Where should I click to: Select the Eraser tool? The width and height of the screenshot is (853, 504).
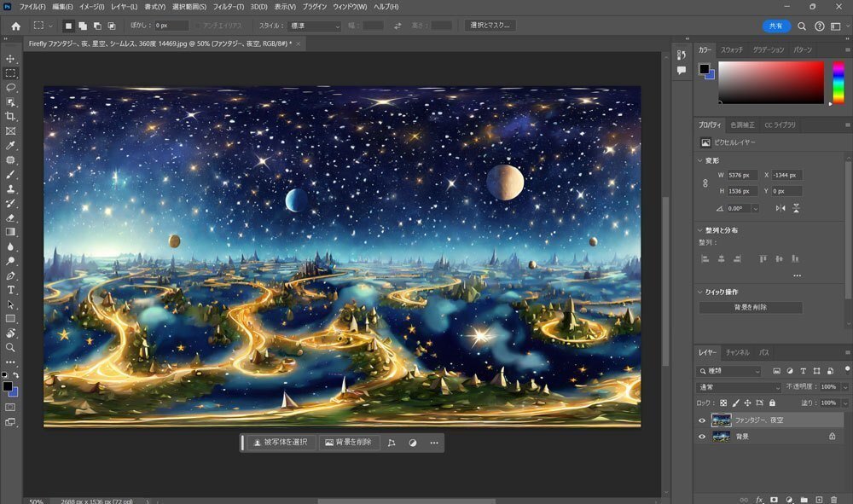[10, 217]
